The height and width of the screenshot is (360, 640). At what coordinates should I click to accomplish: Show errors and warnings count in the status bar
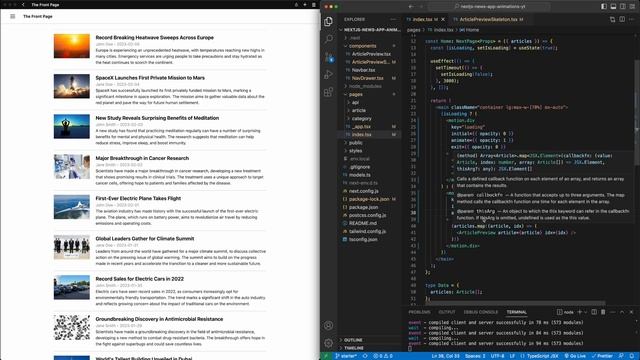pos(382,356)
